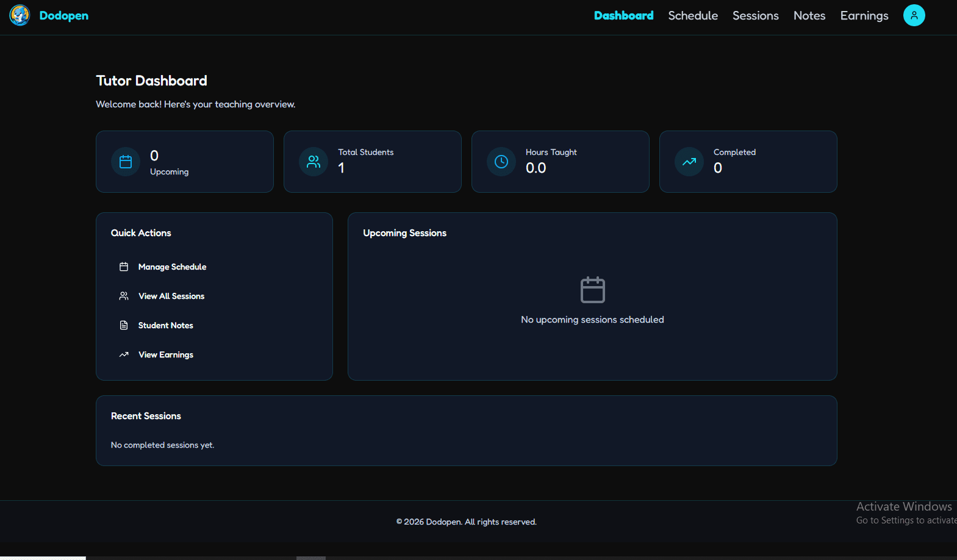957x560 pixels.
Task: Click the people icon in Total Students card
Action: pyautogui.click(x=314, y=162)
